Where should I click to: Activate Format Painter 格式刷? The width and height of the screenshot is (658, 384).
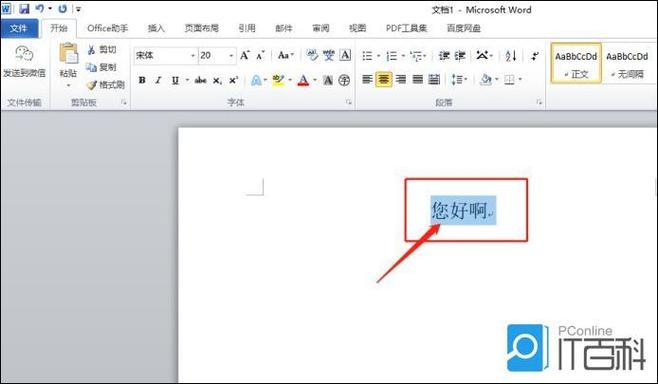[x=106, y=85]
